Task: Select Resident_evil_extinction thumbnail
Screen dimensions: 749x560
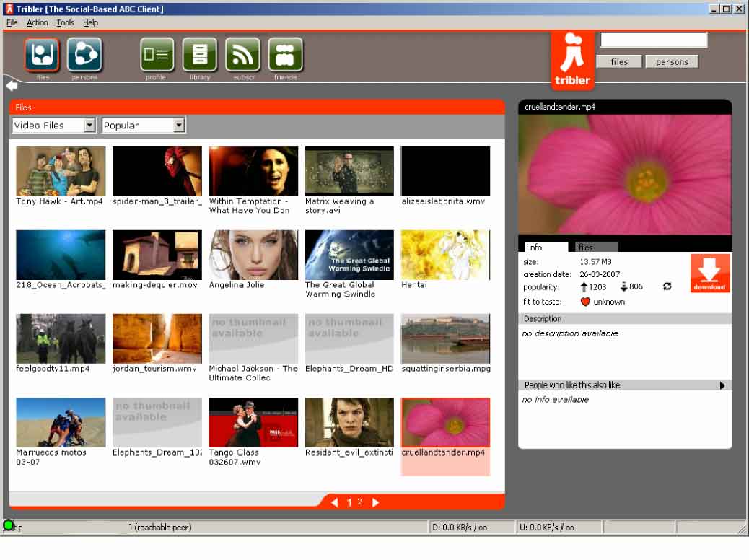Action: click(350, 422)
